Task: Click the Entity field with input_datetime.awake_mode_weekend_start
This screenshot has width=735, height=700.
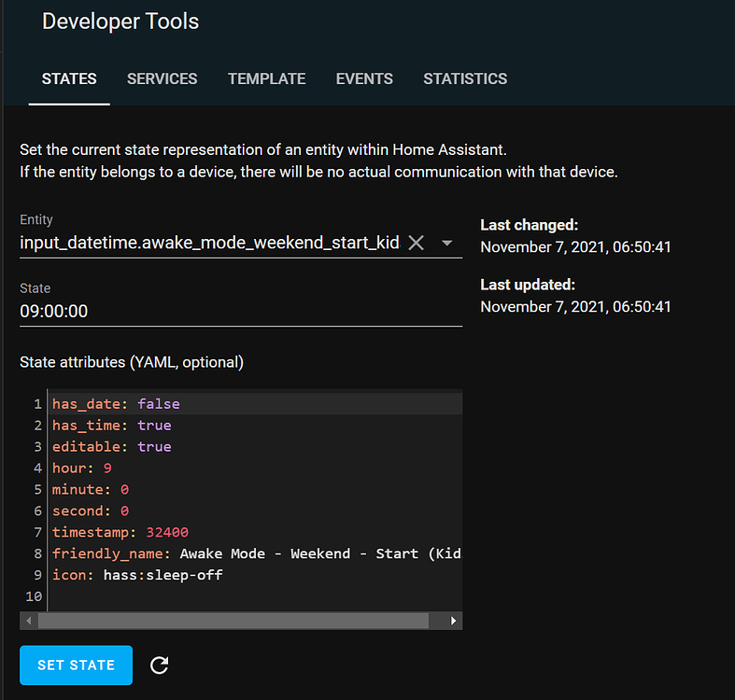Action: point(210,243)
